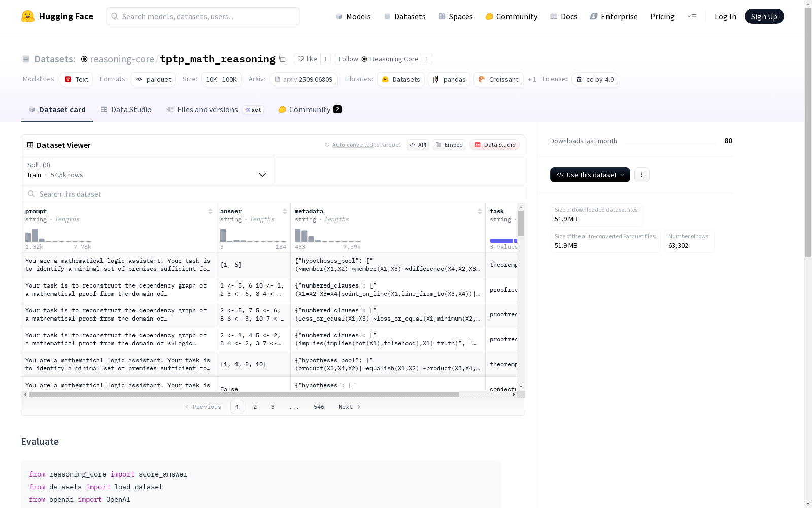
Task: Copy dataset name with copy icon
Action: (283, 59)
